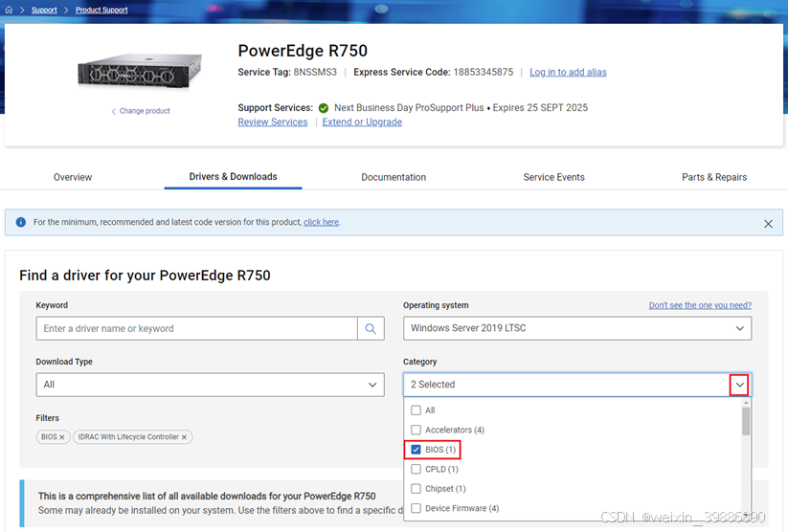The height and width of the screenshot is (532, 788).
Task: Open the Extend or Upgrade link
Action: [x=362, y=122]
